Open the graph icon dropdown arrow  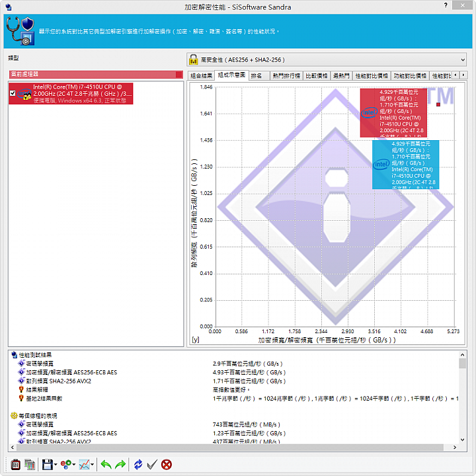click(x=92, y=465)
